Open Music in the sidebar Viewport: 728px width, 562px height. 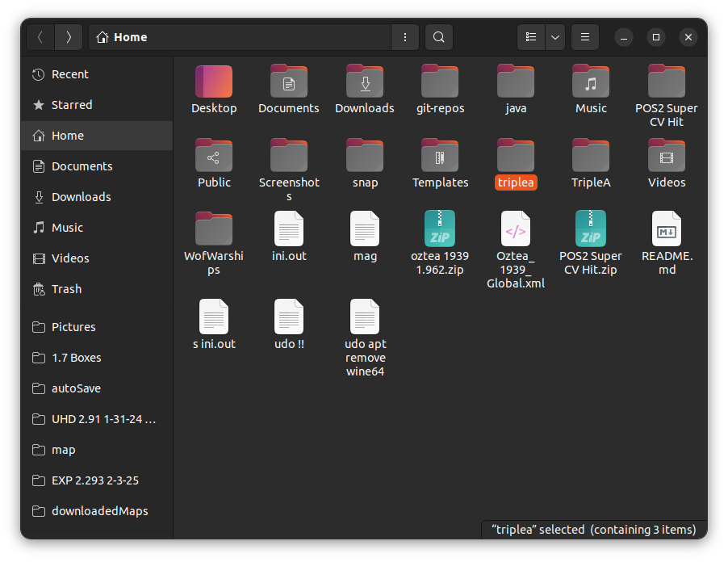click(97, 228)
